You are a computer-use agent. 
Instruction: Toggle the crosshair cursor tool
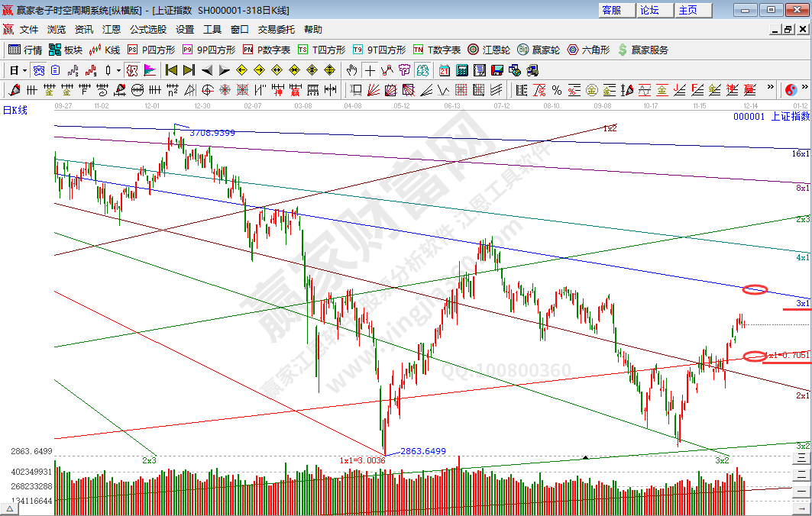click(x=370, y=70)
